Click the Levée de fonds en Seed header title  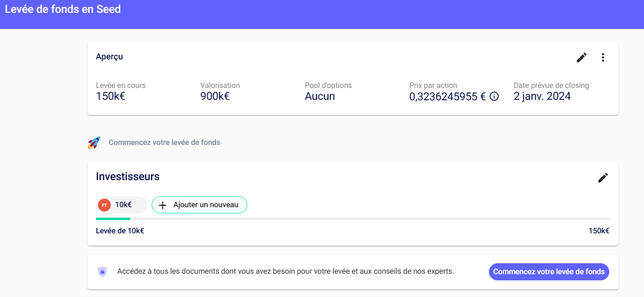(x=63, y=9)
